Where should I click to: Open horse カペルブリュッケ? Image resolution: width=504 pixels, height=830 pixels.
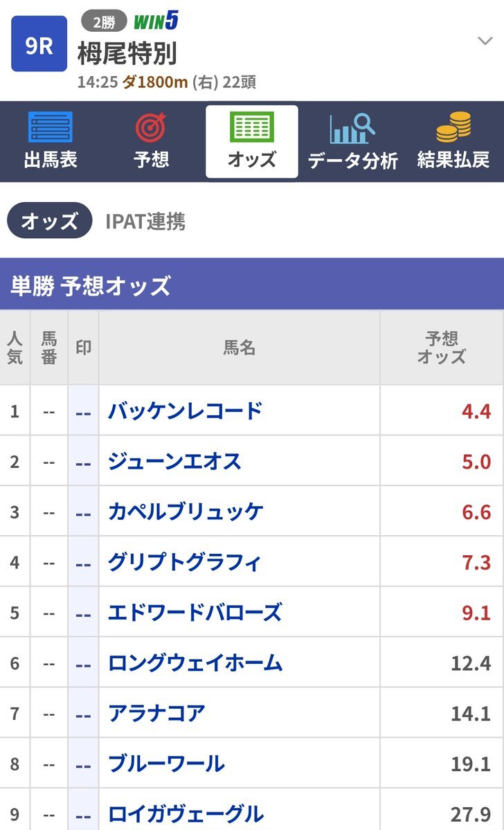click(186, 512)
